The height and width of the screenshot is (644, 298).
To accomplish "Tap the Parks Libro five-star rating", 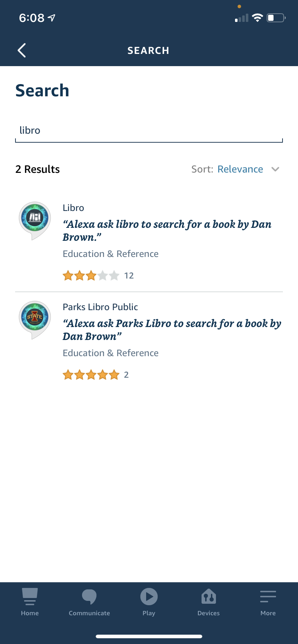I will point(91,375).
